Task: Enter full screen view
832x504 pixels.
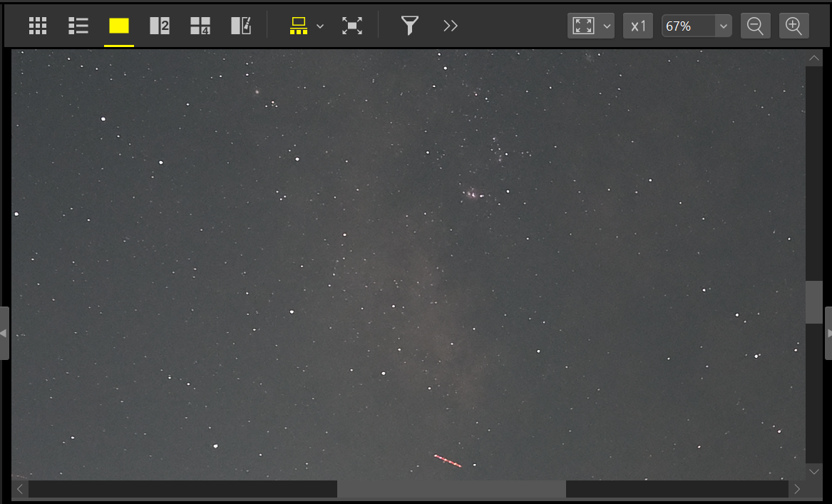Action: pos(352,26)
